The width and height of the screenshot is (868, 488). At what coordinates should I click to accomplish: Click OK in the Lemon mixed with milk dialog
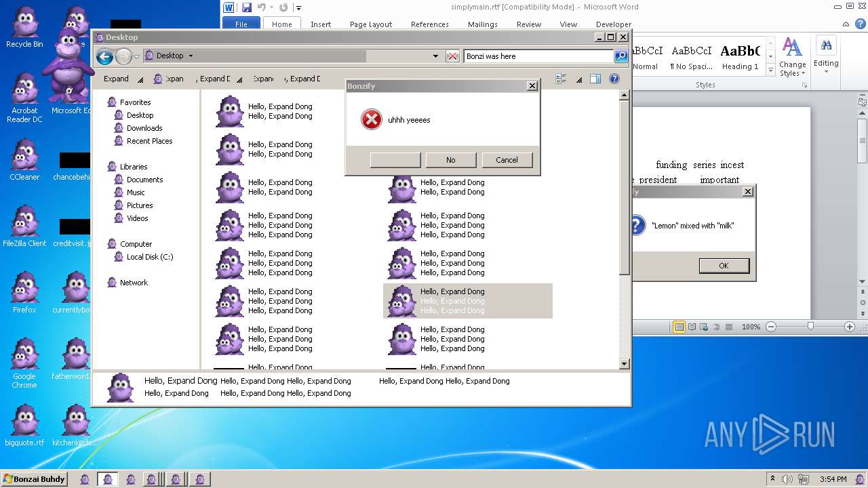[724, 266]
